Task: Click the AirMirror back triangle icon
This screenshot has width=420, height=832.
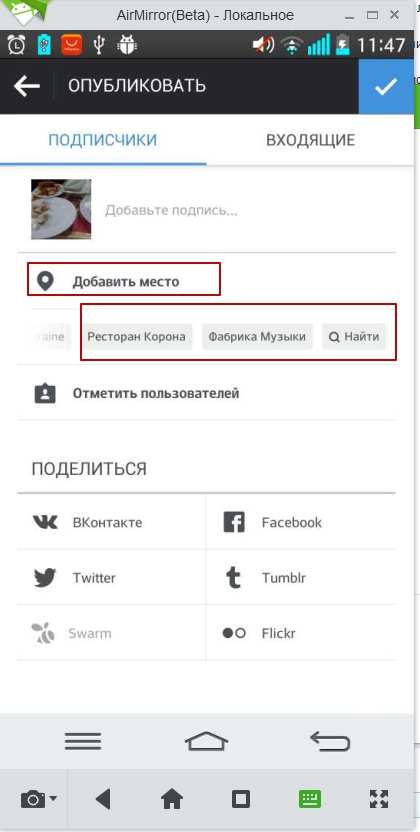Action: (103, 799)
